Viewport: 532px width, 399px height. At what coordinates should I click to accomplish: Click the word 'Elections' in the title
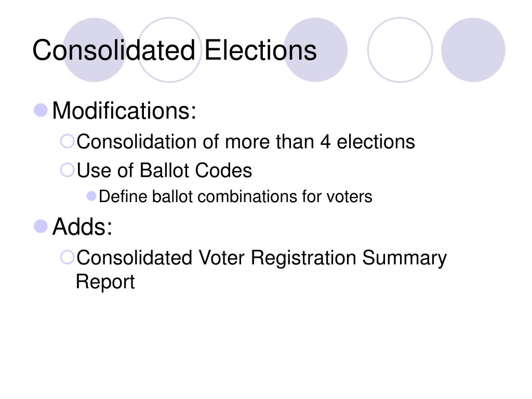(261, 50)
